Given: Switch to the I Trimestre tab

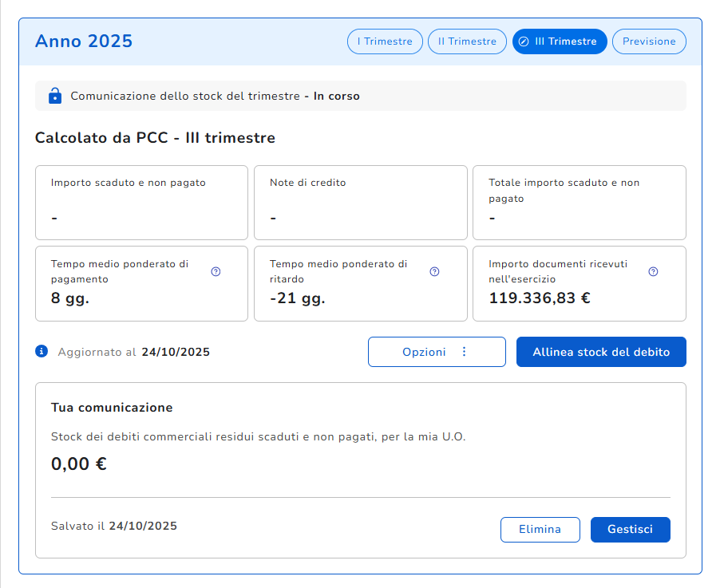Looking at the screenshot, I should tap(385, 41).
